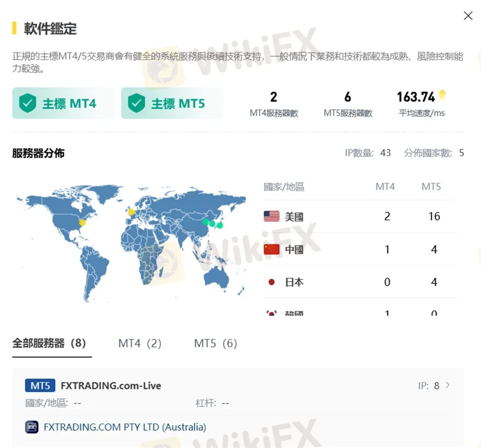This screenshot has width=481, height=448.
Task: Click the IP數量: 43 text
Action: tap(368, 153)
